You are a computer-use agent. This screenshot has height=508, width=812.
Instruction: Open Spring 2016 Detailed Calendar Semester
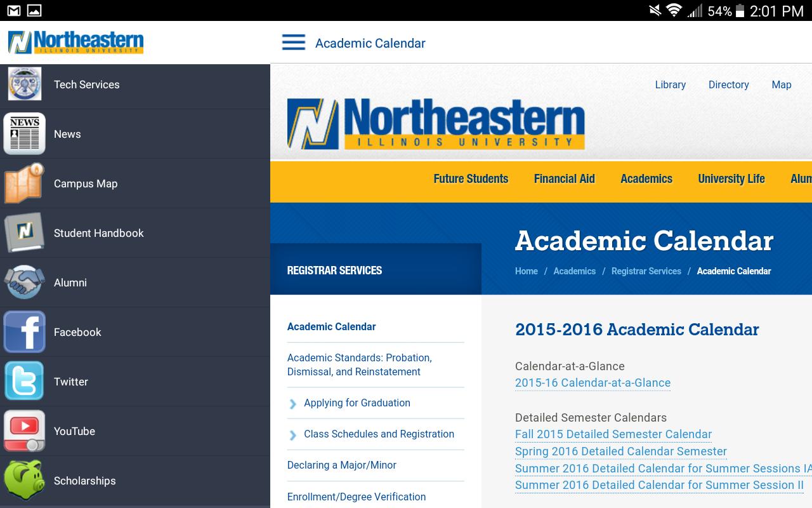(621, 451)
